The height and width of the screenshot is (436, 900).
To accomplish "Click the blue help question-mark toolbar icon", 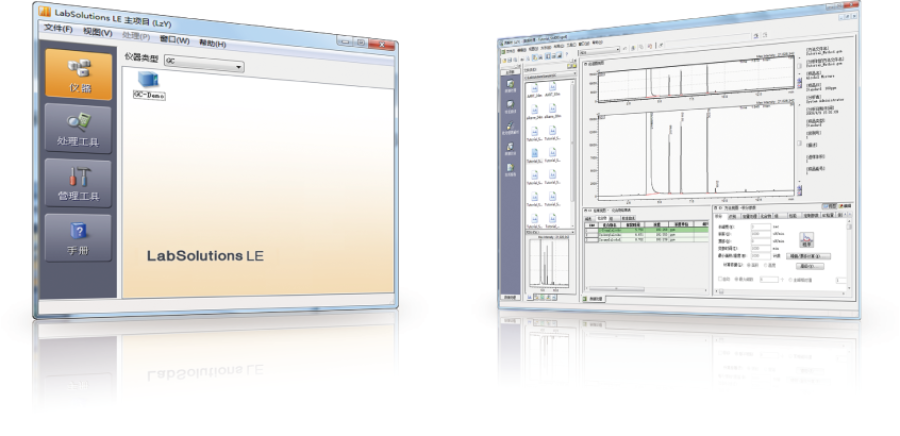I will (567, 54).
